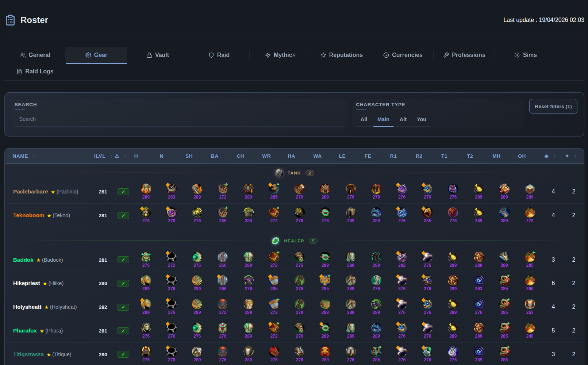Image resolution: width=588 pixels, height=365 pixels.
Task: Sort by the warning triangle column
Action: tap(120, 156)
